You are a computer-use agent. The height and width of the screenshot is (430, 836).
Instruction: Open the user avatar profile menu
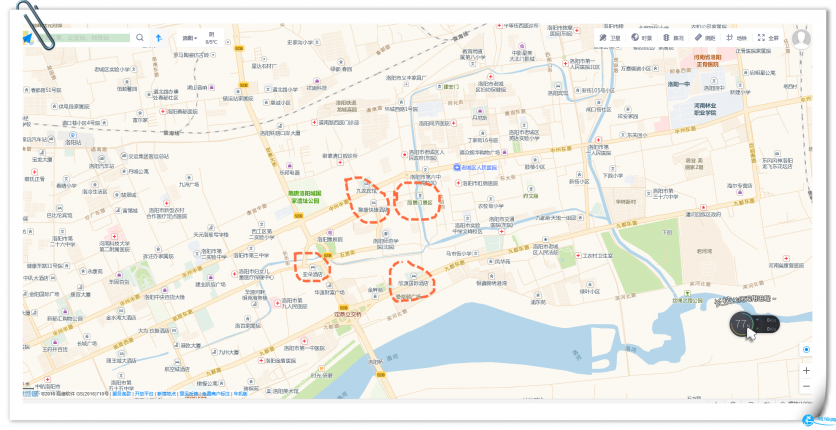[801, 39]
